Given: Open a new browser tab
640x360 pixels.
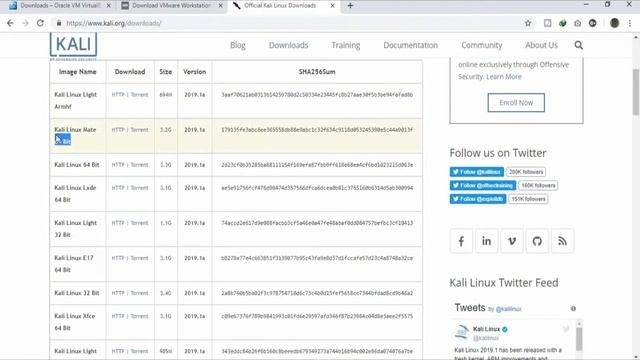Looking at the screenshot, I should click(350, 6).
